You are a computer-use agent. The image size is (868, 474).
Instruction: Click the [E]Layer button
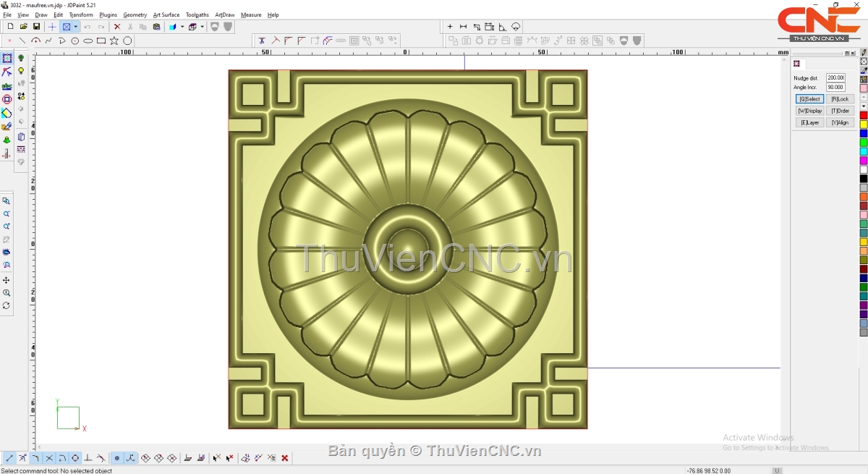coord(809,123)
